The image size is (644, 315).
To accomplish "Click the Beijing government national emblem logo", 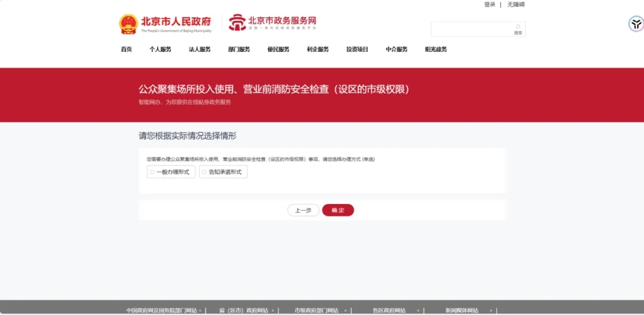I will (x=128, y=24).
